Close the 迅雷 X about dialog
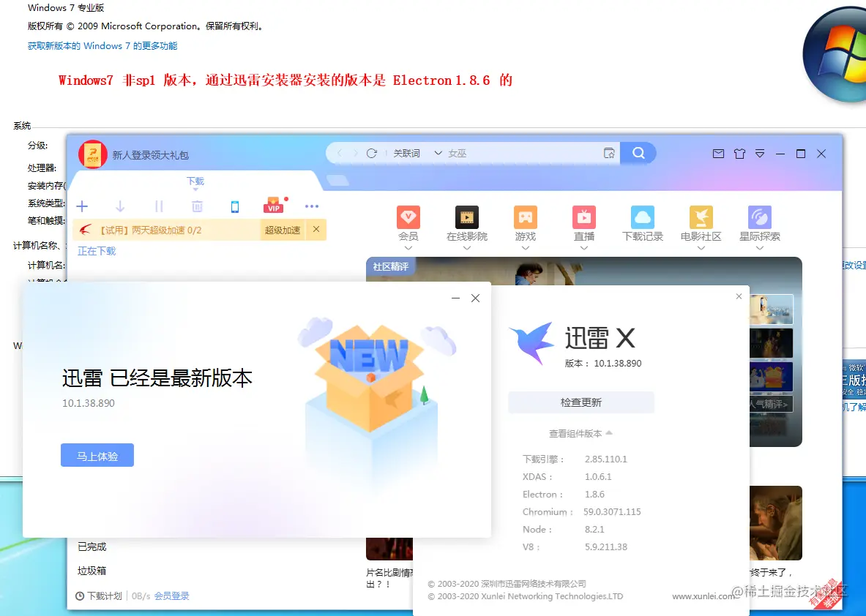The width and height of the screenshot is (866, 616). pyautogui.click(x=739, y=296)
